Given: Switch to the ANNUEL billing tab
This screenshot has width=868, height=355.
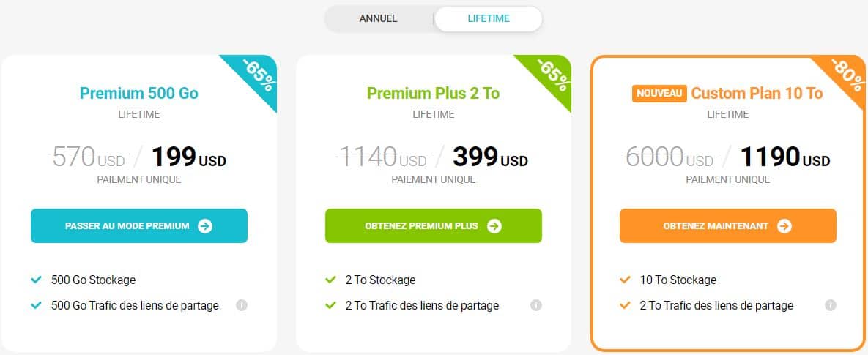Looking at the screenshot, I should click(378, 19).
